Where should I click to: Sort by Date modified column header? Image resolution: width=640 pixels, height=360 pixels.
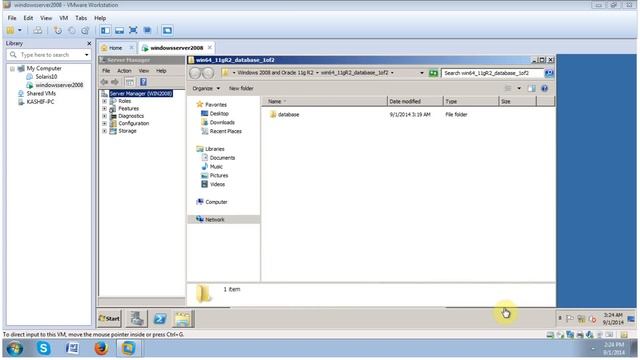click(415, 101)
